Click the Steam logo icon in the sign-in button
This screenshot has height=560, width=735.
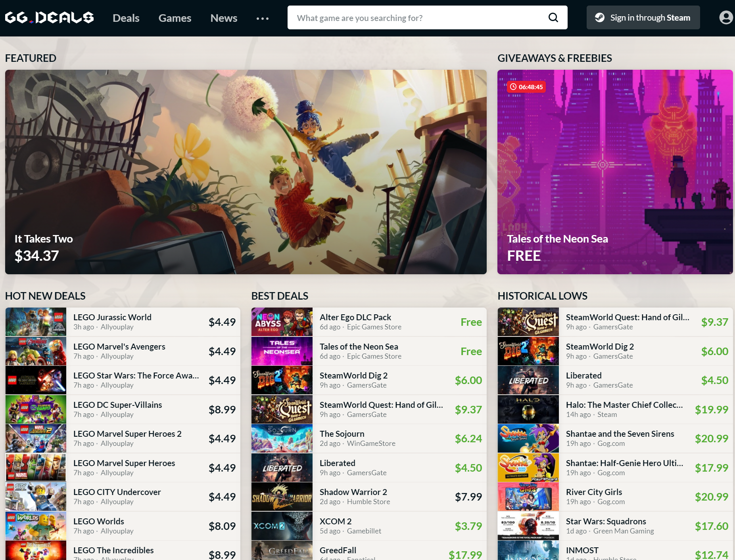[x=600, y=17]
